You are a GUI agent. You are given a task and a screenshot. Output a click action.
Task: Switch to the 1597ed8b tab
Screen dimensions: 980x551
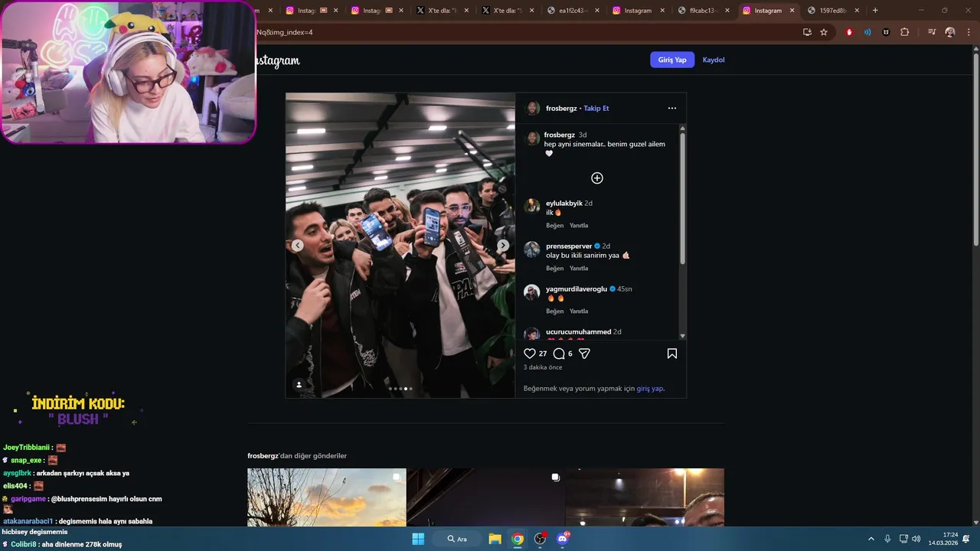[832, 11]
